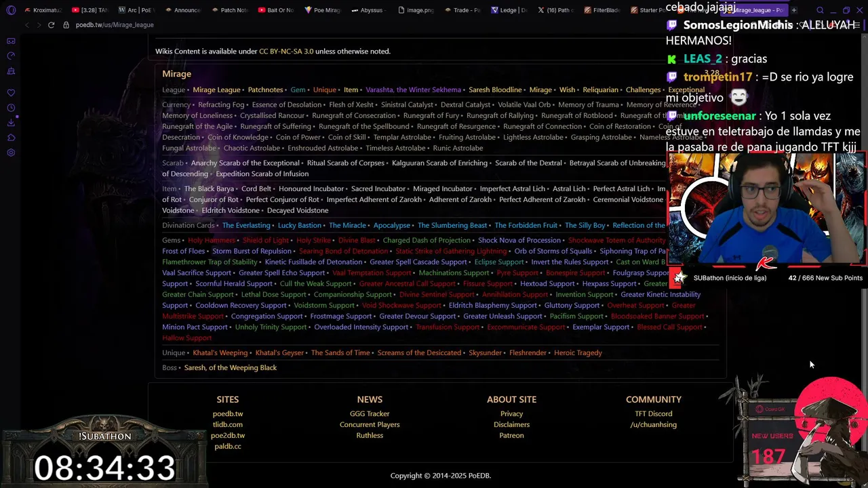
Task: Open the Coin of Knowledge link
Action: [238, 138]
